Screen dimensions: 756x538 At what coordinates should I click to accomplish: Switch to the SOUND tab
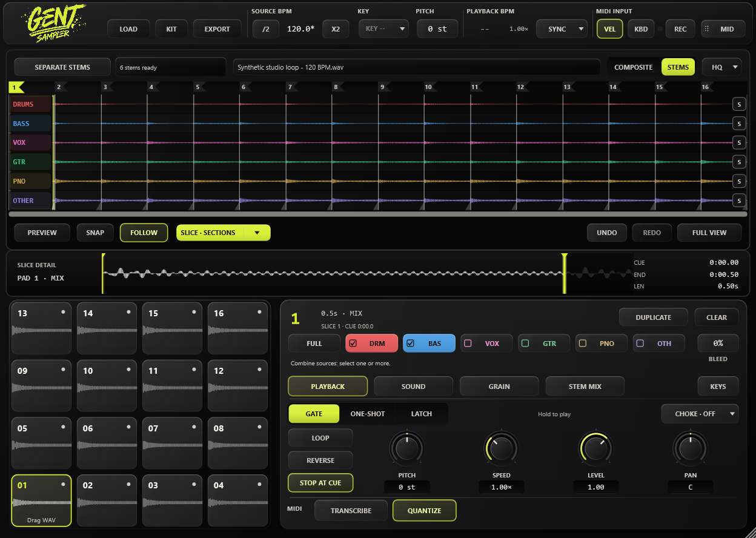point(413,387)
